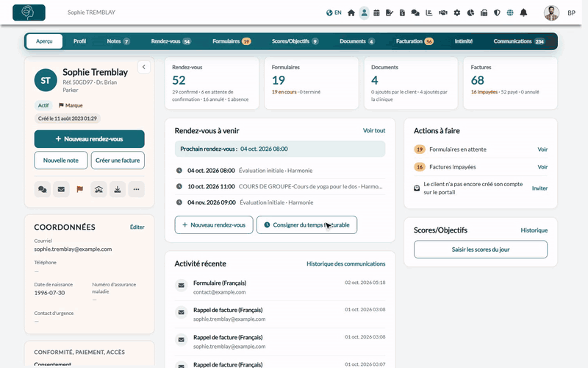Switch to the Formulaires tab
The height and width of the screenshot is (368, 588).
pyautogui.click(x=232, y=41)
